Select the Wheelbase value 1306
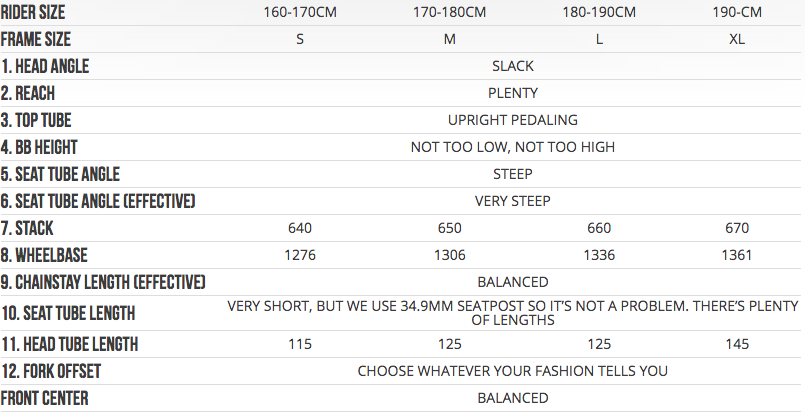 [x=450, y=255]
